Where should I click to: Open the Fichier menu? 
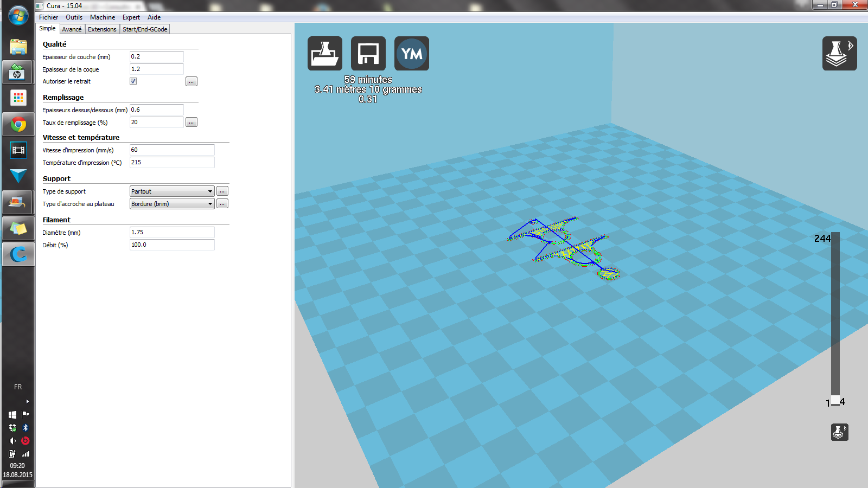(x=48, y=17)
